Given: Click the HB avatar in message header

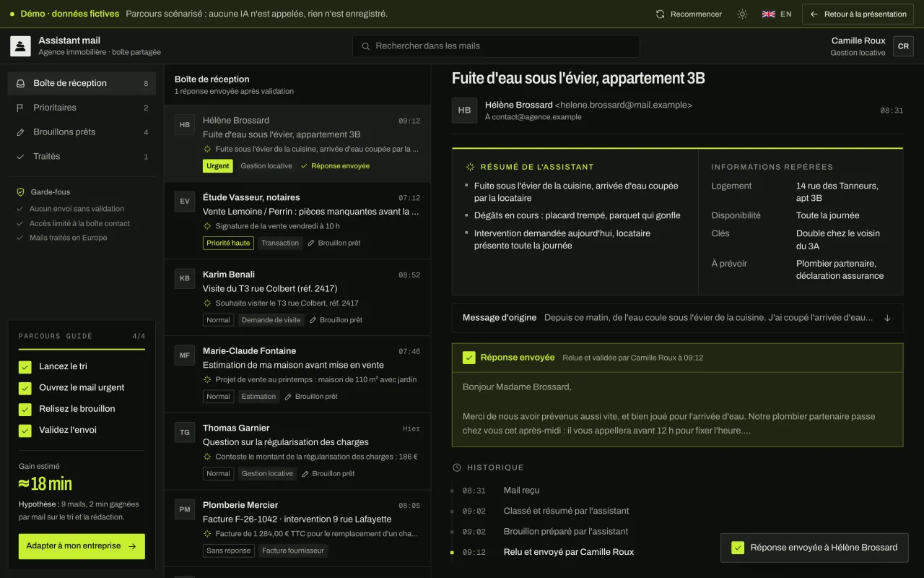Looking at the screenshot, I should click(x=464, y=111).
